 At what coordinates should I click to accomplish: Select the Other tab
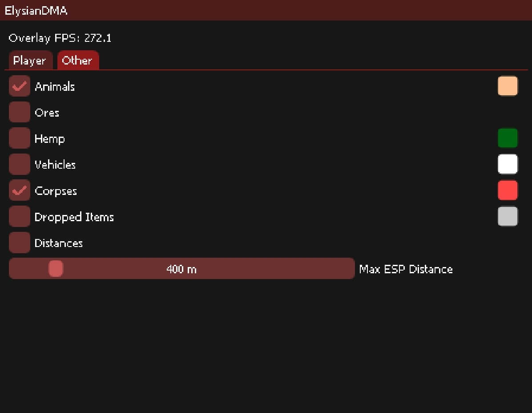point(77,61)
